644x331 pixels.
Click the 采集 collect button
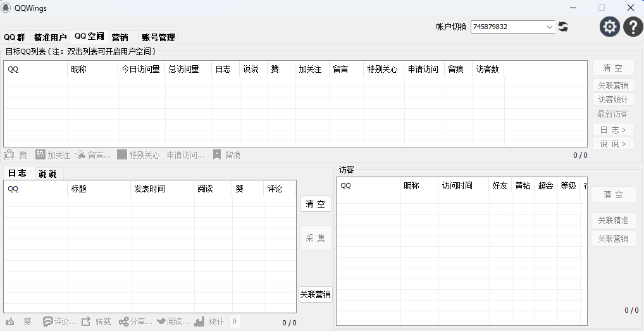pyautogui.click(x=315, y=238)
